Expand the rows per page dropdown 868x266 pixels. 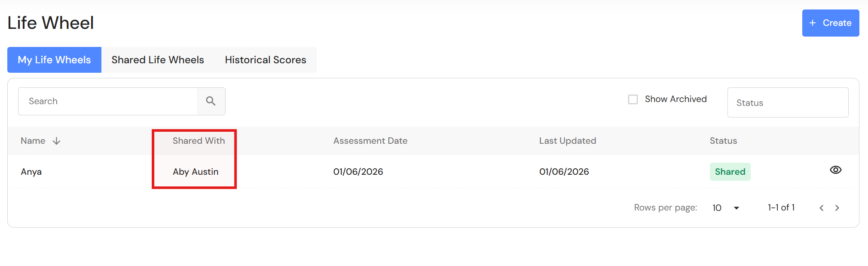tap(726, 208)
